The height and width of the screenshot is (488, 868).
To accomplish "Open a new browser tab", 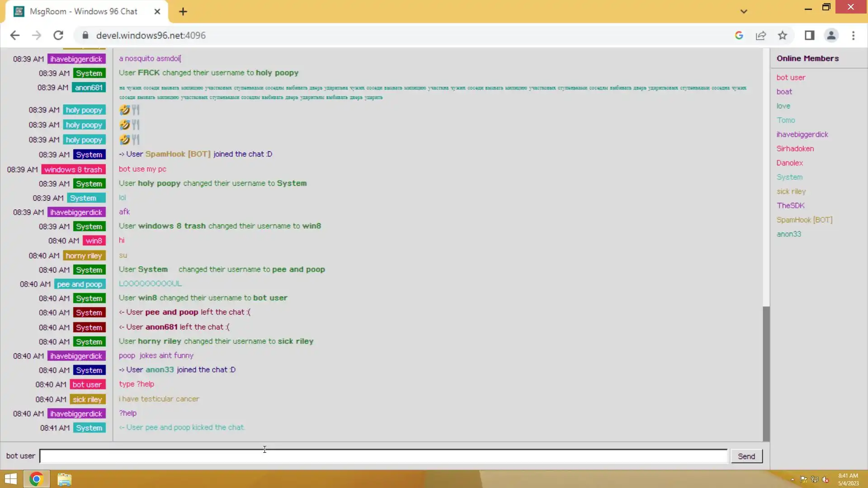I will [183, 12].
